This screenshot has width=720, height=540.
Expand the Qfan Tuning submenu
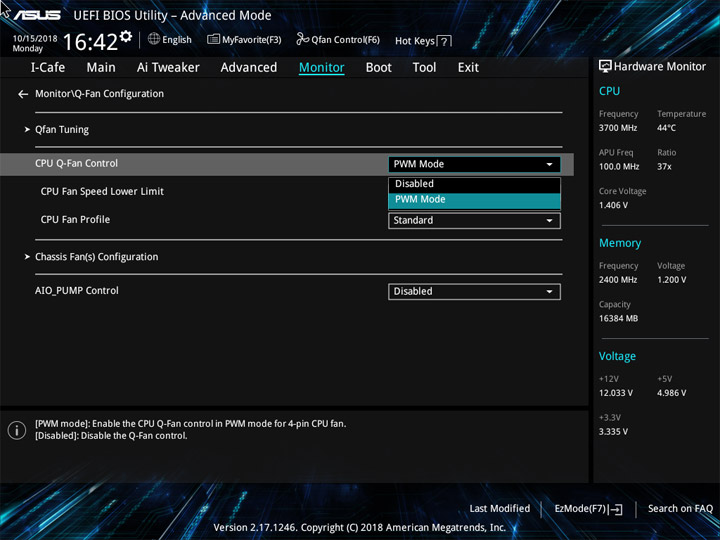coord(62,130)
